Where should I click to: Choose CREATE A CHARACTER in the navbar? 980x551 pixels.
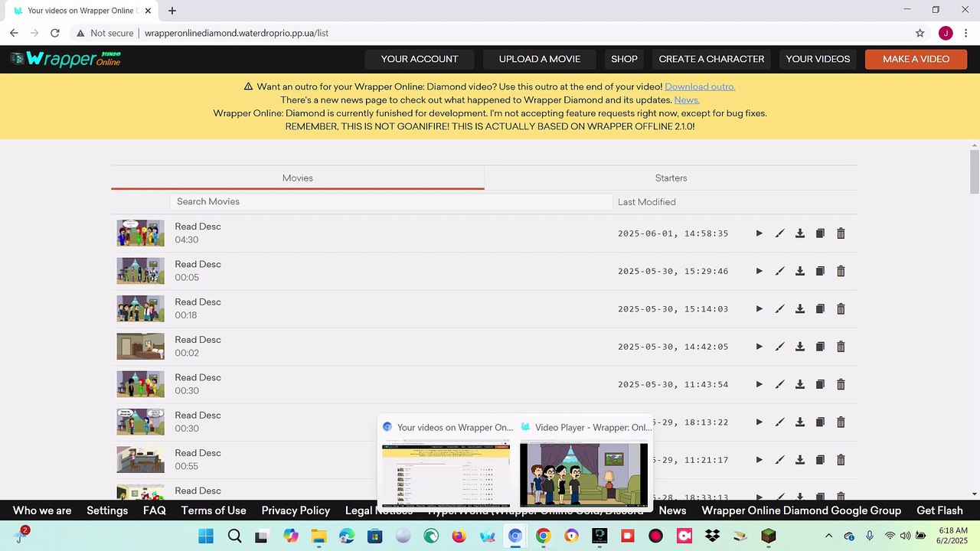(x=711, y=59)
